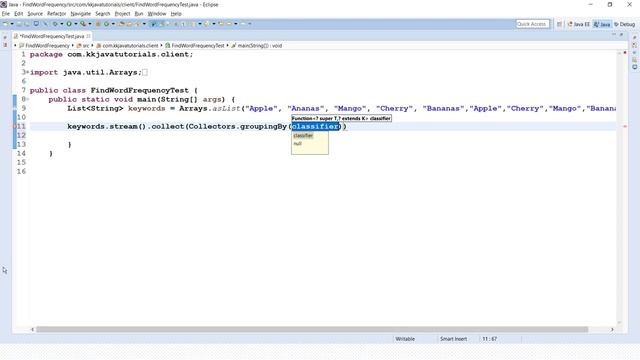The height and width of the screenshot is (360, 640).
Task: Click the Debug bug toolbar icon
Action: pyautogui.click(x=55, y=24)
